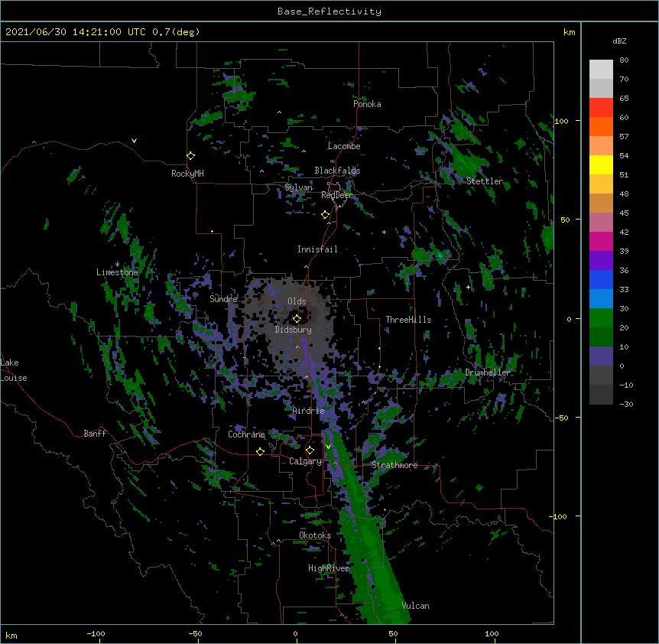Select the Lacombe city label
The width and height of the screenshot is (659, 644).
click(344, 146)
